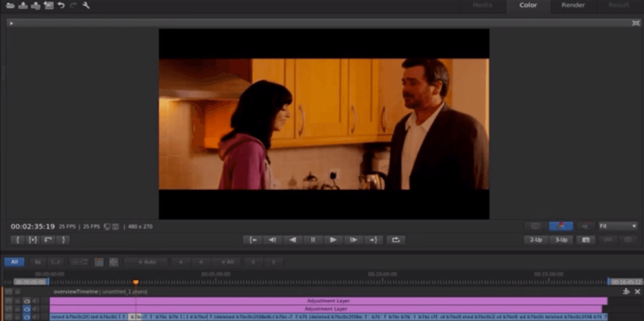
Task: Click the new timeline icon in top toolbar
Action: (49, 5)
